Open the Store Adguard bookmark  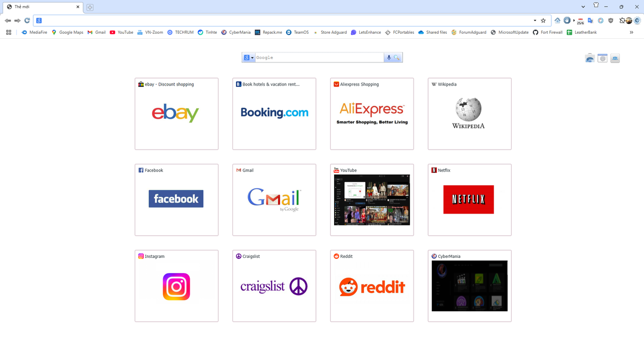[x=330, y=32]
